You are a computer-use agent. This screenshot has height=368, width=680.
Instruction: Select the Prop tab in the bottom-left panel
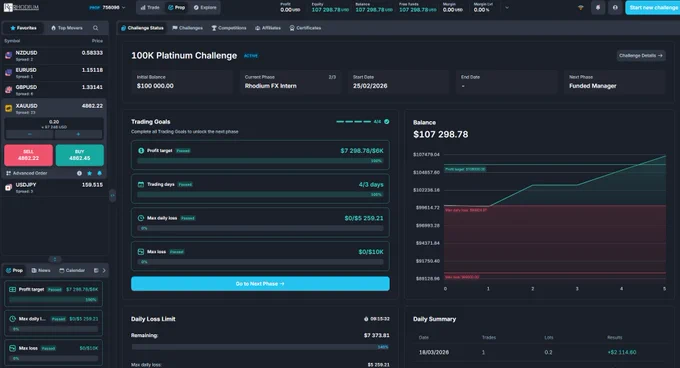coord(14,270)
